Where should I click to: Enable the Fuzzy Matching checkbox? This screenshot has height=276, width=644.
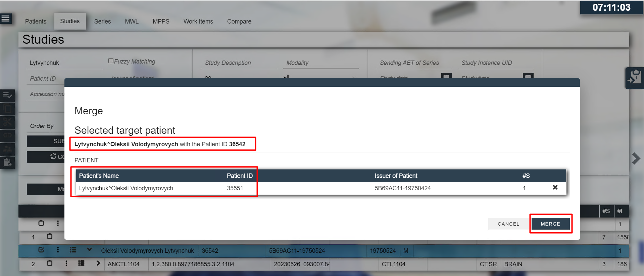[x=111, y=61]
